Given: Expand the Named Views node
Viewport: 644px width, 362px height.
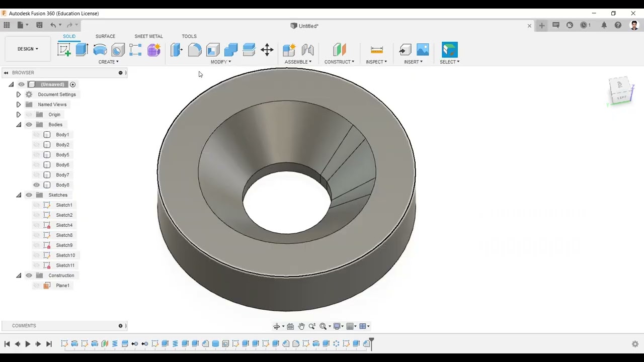Looking at the screenshot, I should click(x=19, y=105).
